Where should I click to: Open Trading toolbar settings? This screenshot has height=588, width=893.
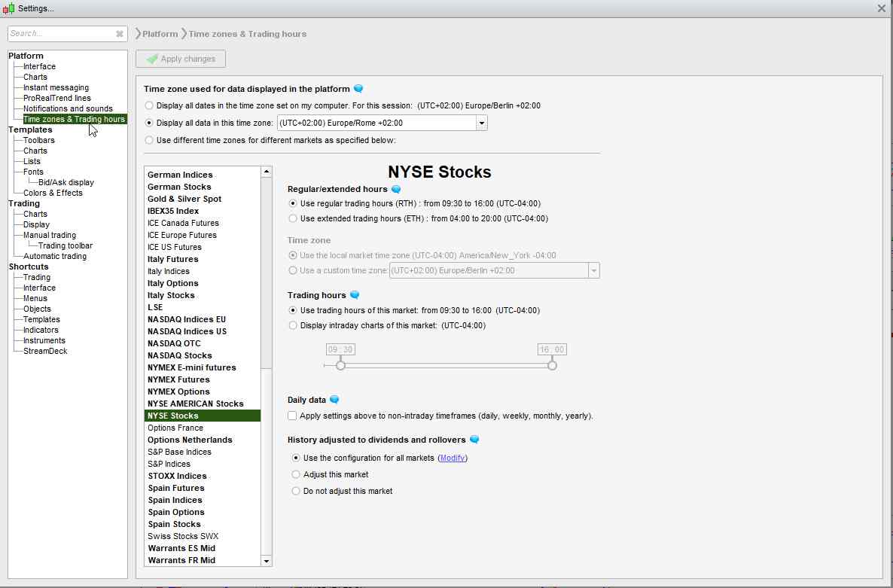[x=66, y=245]
